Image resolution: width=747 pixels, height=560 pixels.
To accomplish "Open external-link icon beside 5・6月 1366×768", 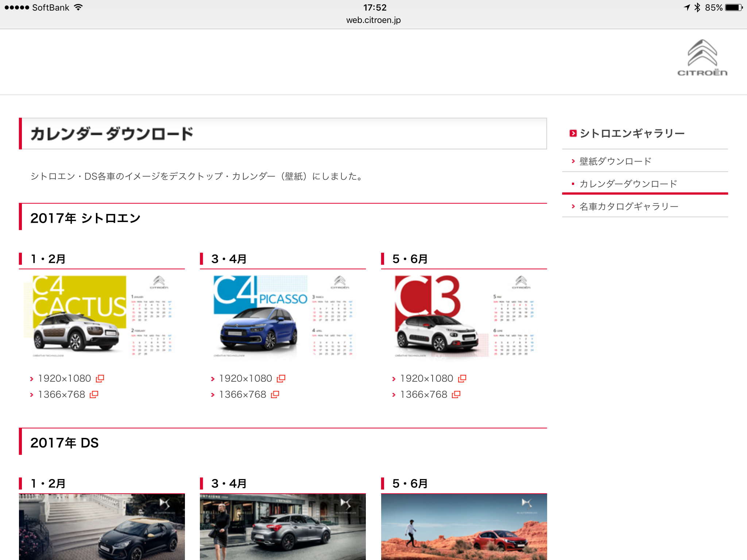I will pyautogui.click(x=456, y=394).
